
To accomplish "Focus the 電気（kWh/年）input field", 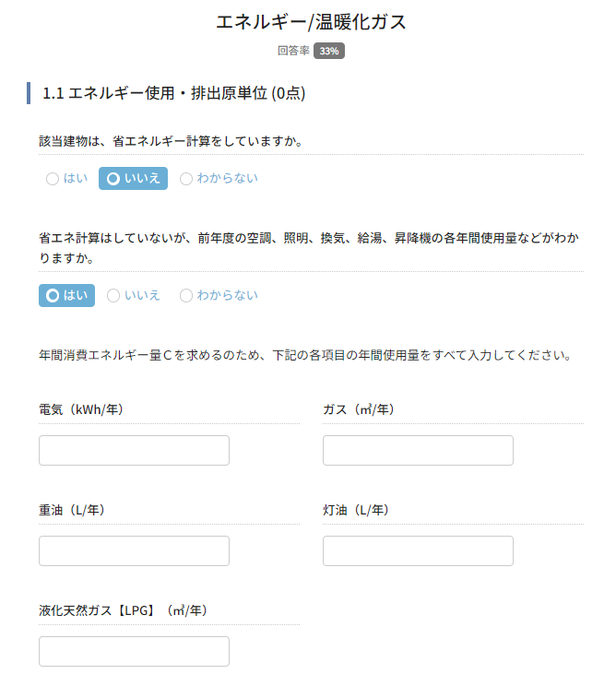I will pyautogui.click(x=134, y=451).
